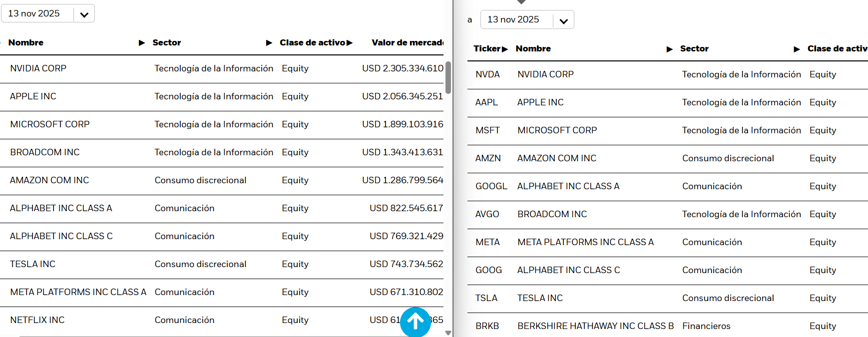
Task: Click the sort arrow beside left Nombre header
Action: tap(142, 43)
